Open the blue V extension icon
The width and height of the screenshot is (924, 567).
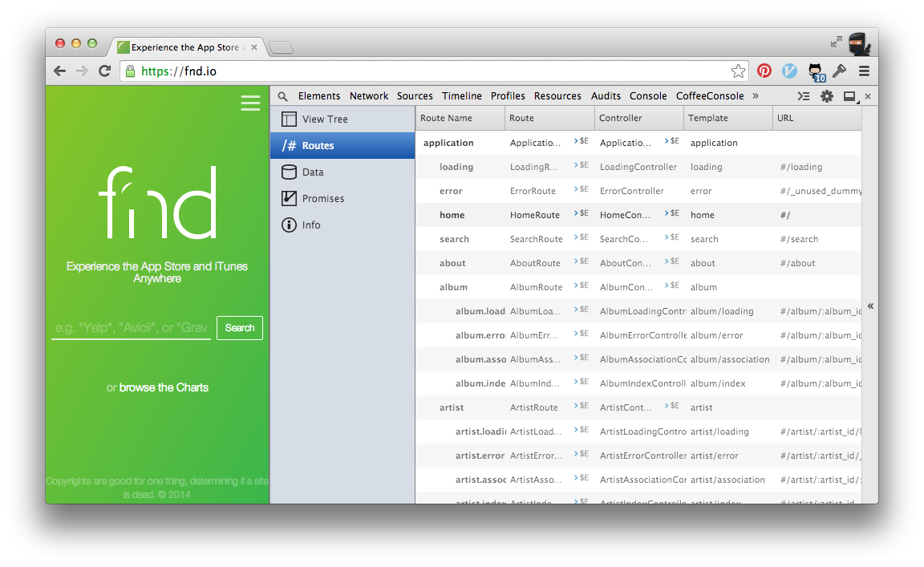point(789,71)
